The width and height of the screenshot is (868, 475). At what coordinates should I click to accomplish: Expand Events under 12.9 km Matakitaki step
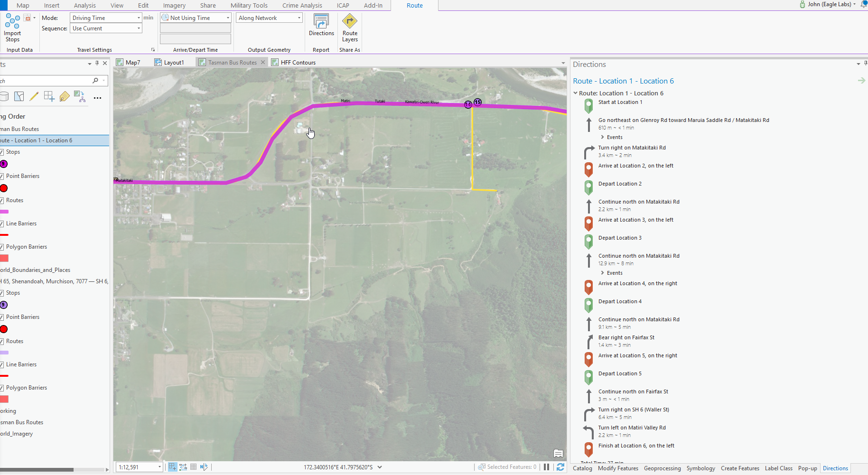(603, 273)
